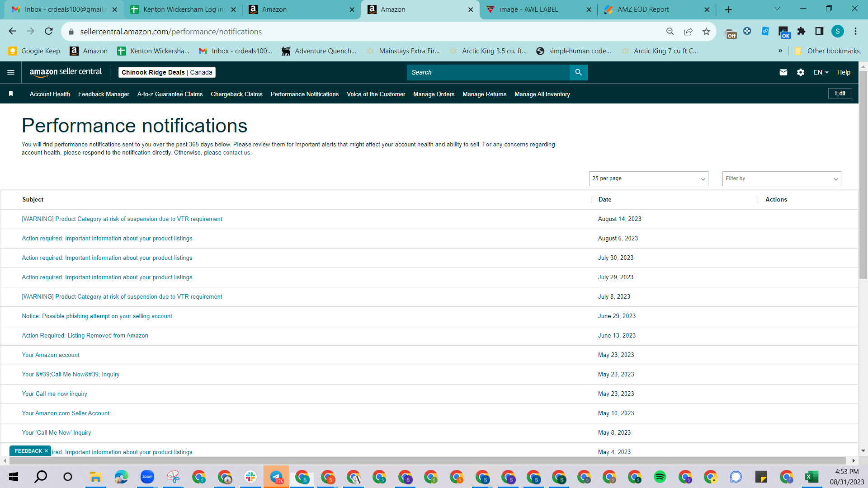Open A-to-z Guarantee Claims
Screen dimensions: 868x488
coord(170,94)
